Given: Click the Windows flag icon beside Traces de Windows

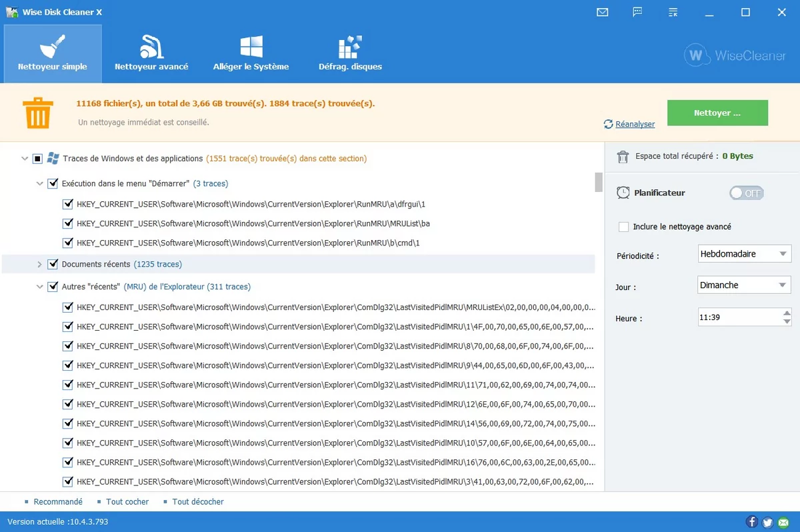Looking at the screenshot, I should (53, 159).
